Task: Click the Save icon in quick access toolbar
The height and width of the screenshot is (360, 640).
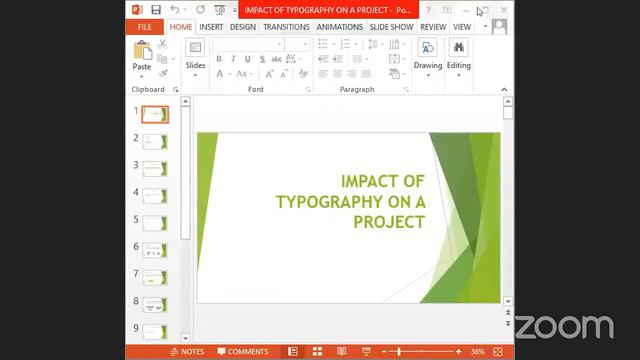Action: pyautogui.click(x=156, y=9)
